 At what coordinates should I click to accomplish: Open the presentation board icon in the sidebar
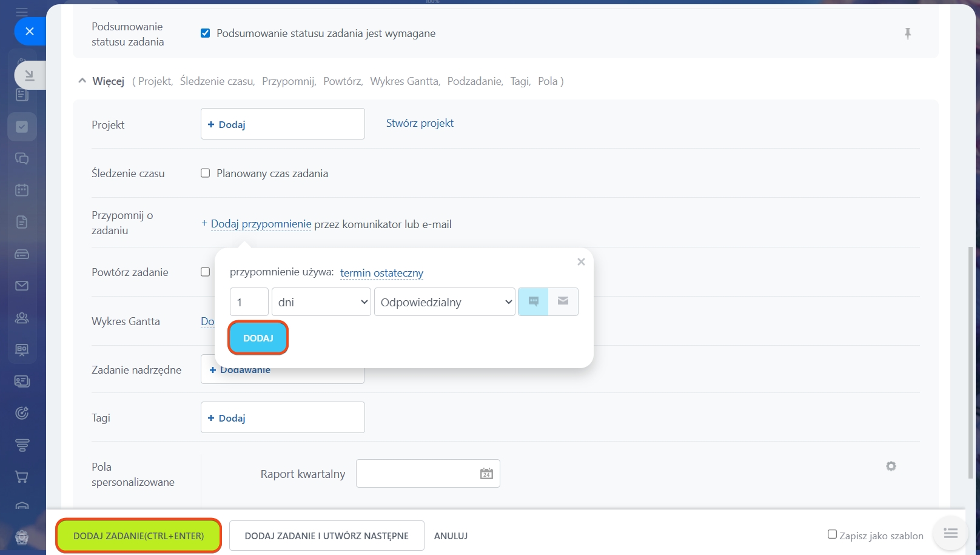click(22, 349)
